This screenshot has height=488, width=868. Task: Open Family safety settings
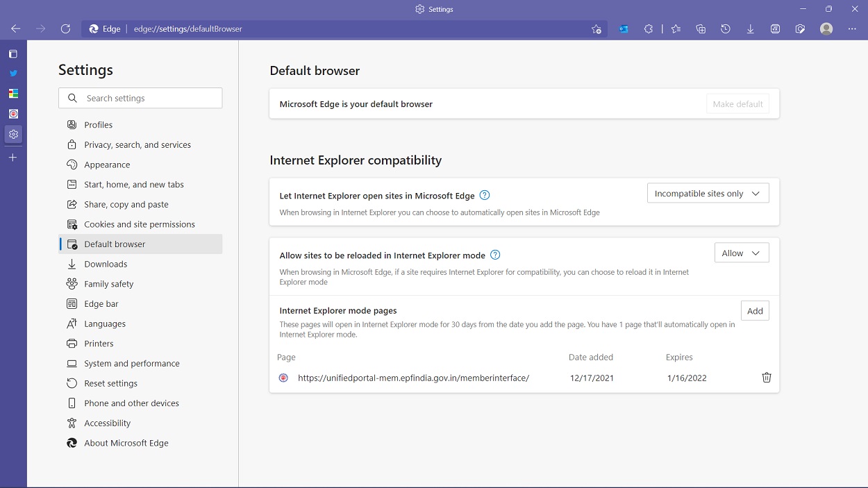click(140, 284)
